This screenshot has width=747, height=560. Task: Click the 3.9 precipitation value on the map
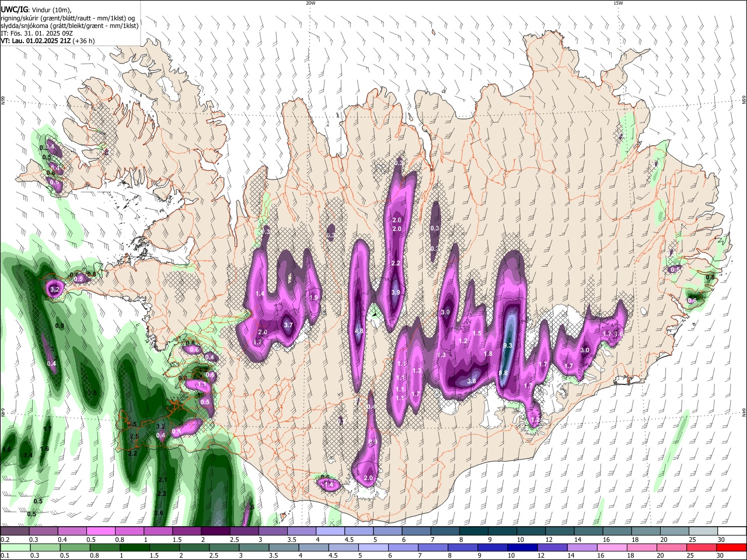396,293
